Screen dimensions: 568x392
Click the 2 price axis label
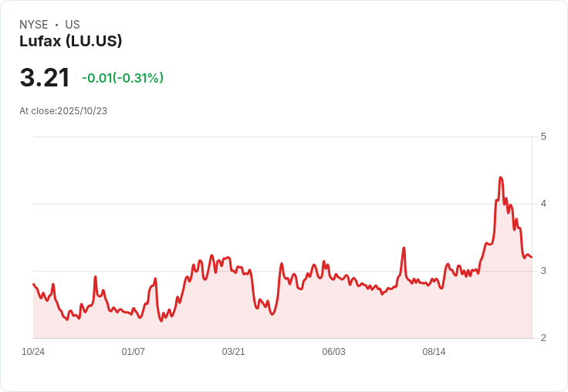pyautogui.click(x=543, y=338)
